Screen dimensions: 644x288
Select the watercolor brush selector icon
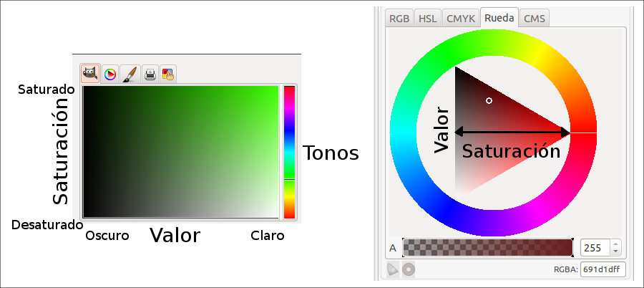click(x=130, y=75)
